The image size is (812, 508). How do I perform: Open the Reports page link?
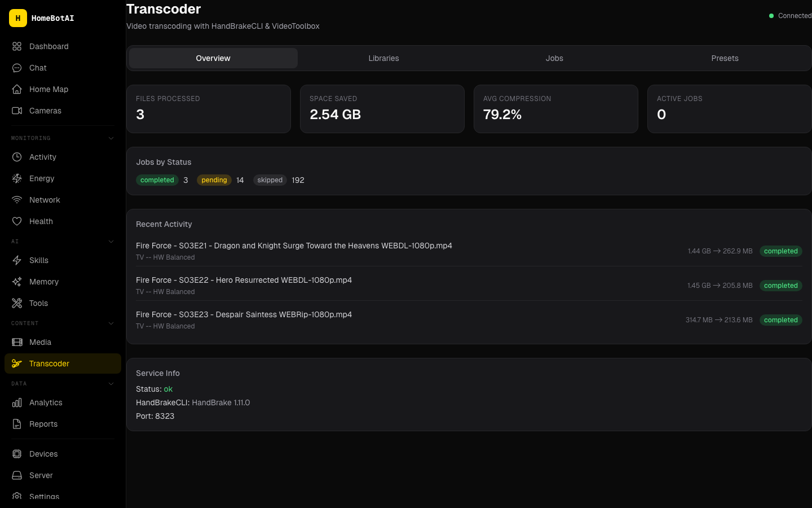coord(43,424)
